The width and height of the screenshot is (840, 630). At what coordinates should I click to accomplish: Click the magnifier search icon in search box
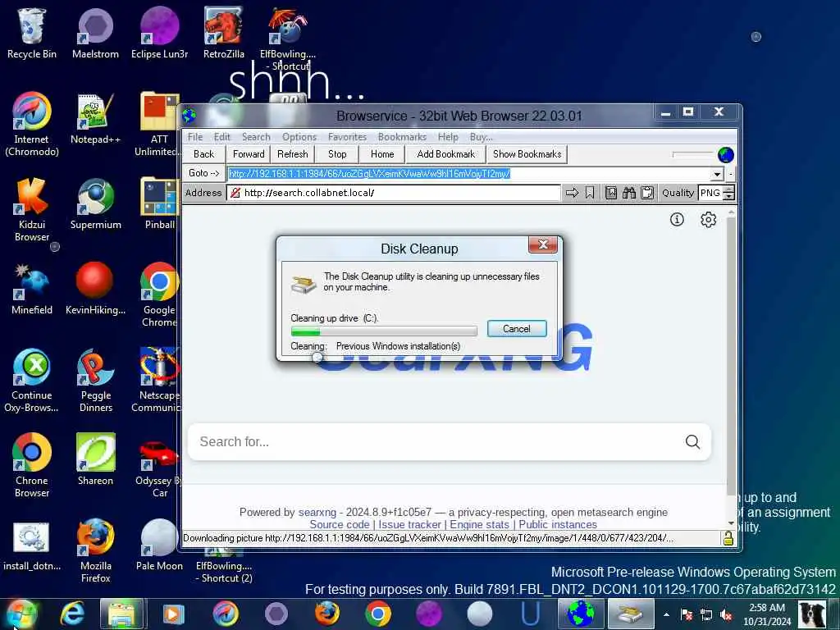pos(692,442)
